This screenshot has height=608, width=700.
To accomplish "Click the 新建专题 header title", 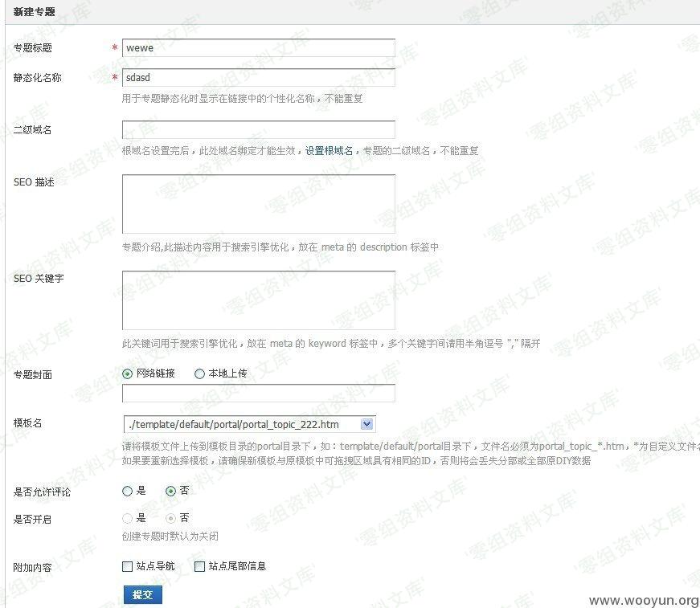I will tap(35, 12).
